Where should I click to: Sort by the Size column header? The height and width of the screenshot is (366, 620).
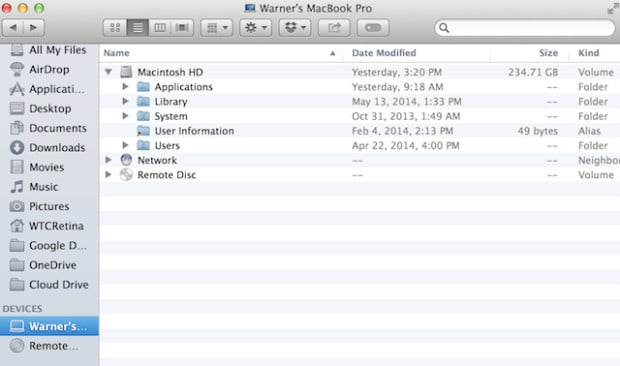click(530, 53)
